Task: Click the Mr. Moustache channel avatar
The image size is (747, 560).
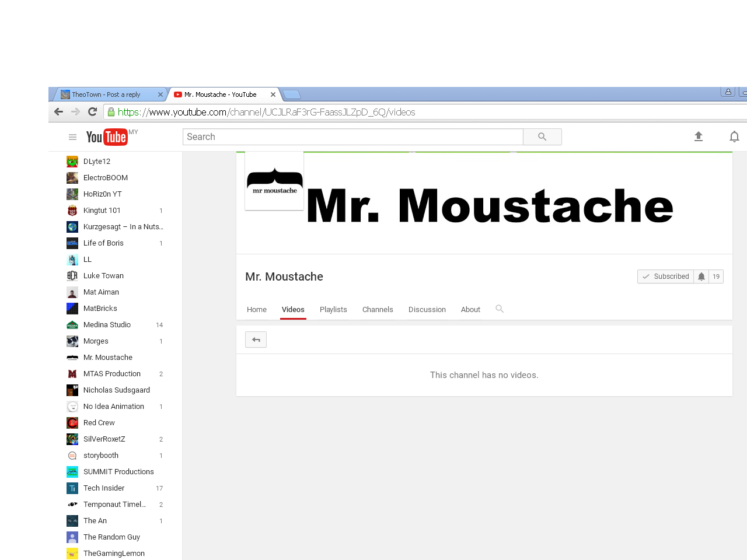Action: pyautogui.click(x=274, y=181)
